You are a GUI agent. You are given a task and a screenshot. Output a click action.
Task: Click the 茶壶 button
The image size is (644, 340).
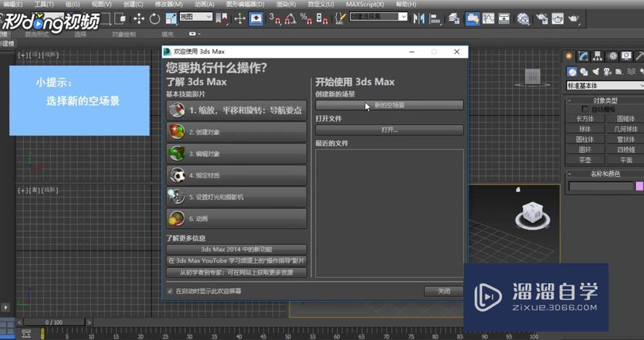coord(585,160)
